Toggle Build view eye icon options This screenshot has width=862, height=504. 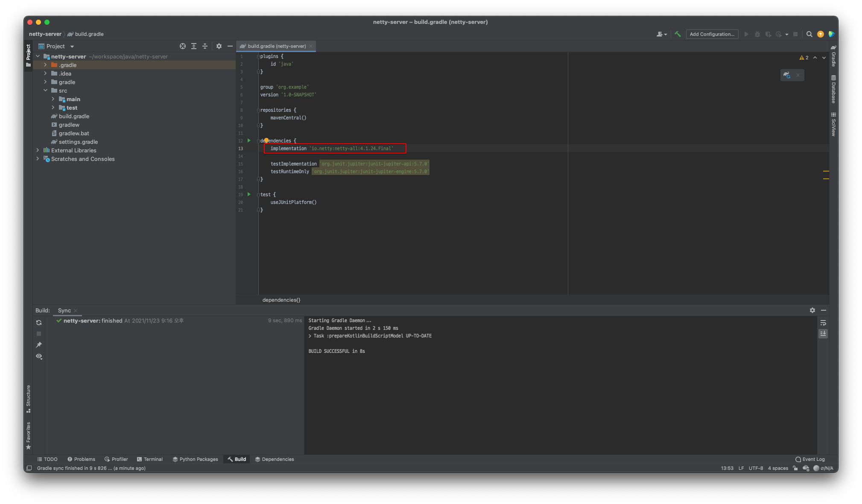[39, 356]
